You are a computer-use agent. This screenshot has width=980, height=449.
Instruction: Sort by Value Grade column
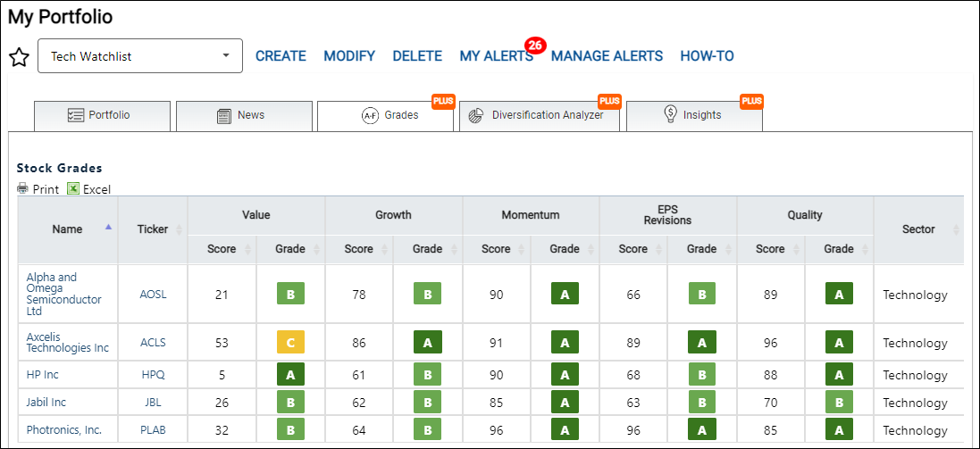(290, 248)
